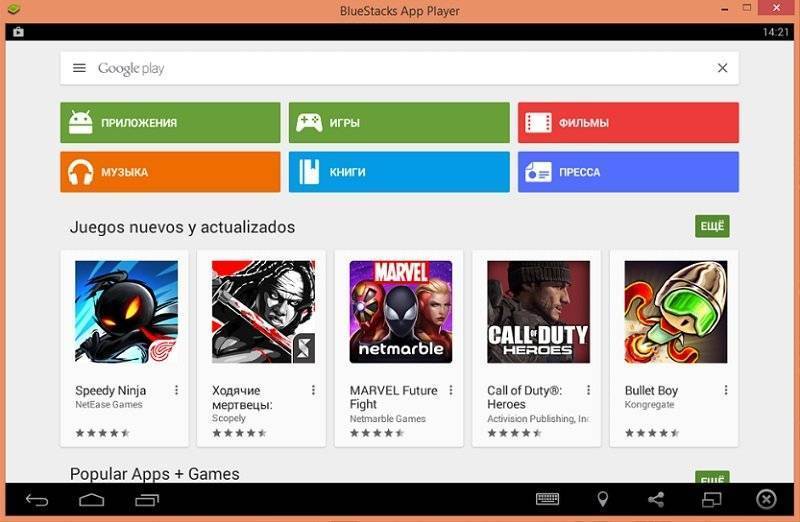Open Bullet Boy game thumbnail
The image size is (800, 522).
pyautogui.click(x=676, y=312)
